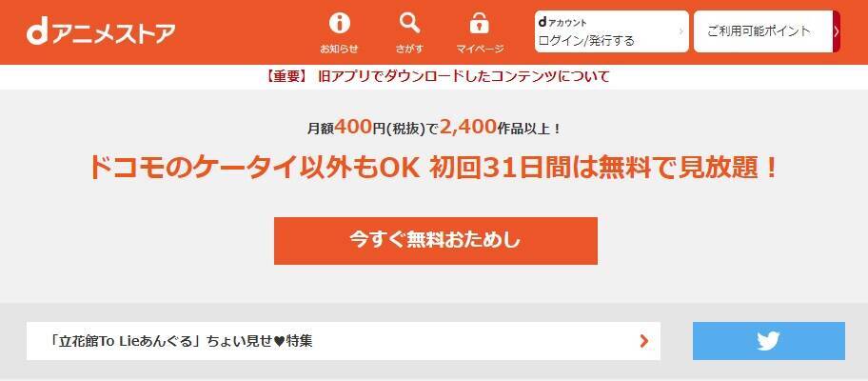Click the dアニメストア logo
This screenshot has width=868, height=381.
[100, 33]
